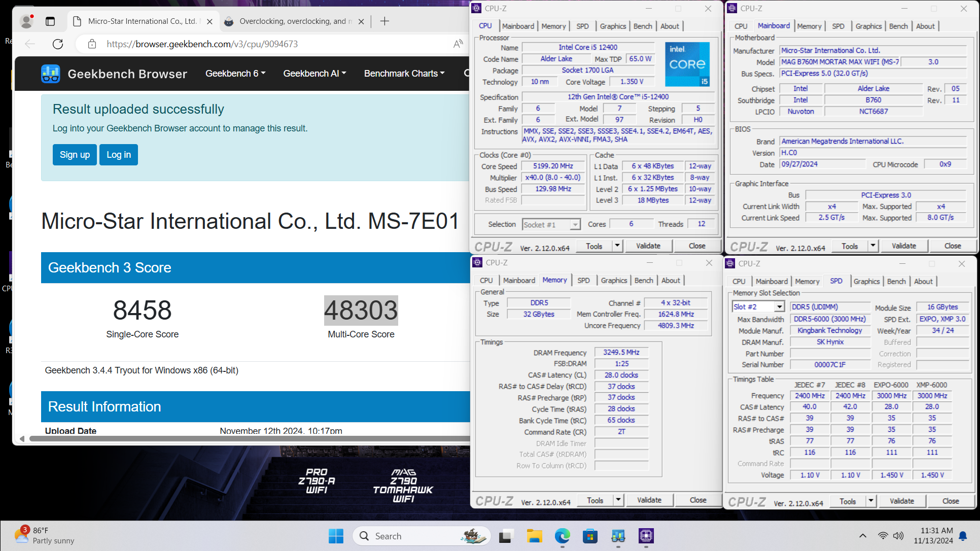The width and height of the screenshot is (980, 551).
Task: Open the notifications bell icon
Action: pos(963,536)
